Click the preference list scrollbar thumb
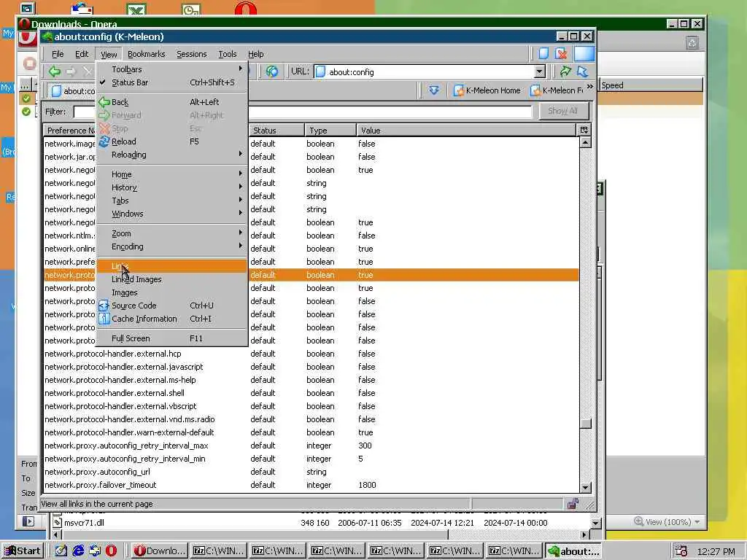Viewport: 747px width, 560px height. (x=586, y=424)
